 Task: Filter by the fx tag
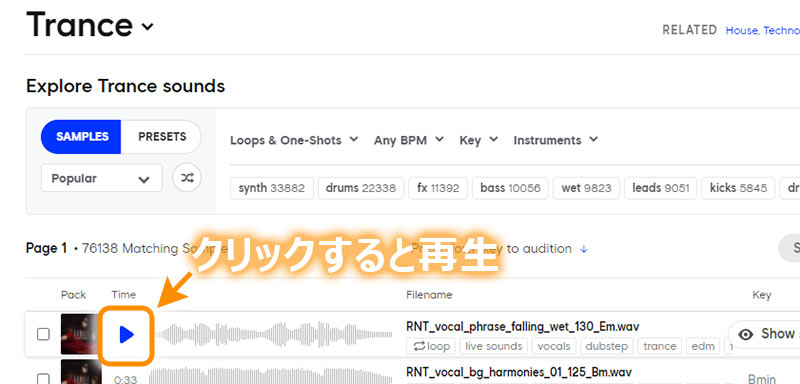click(438, 188)
